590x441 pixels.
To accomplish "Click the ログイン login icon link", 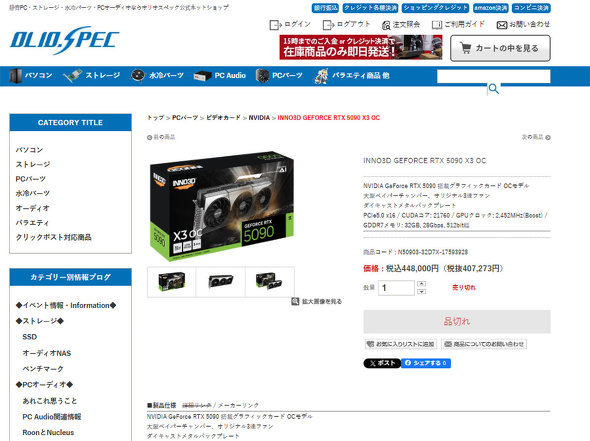I will click(x=290, y=25).
